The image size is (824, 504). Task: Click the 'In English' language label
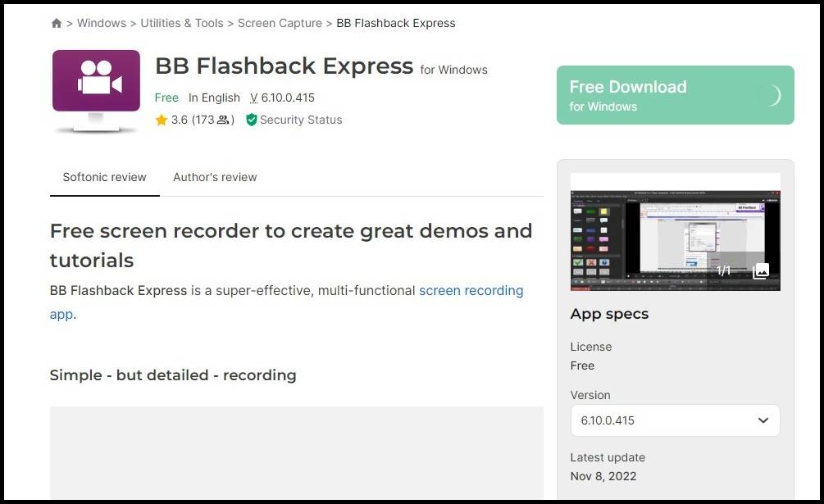[214, 98]
